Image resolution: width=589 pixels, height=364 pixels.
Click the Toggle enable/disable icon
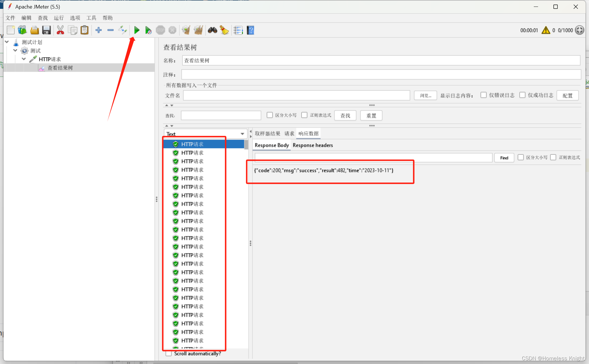pyautogui.click(x=123, y=30)
